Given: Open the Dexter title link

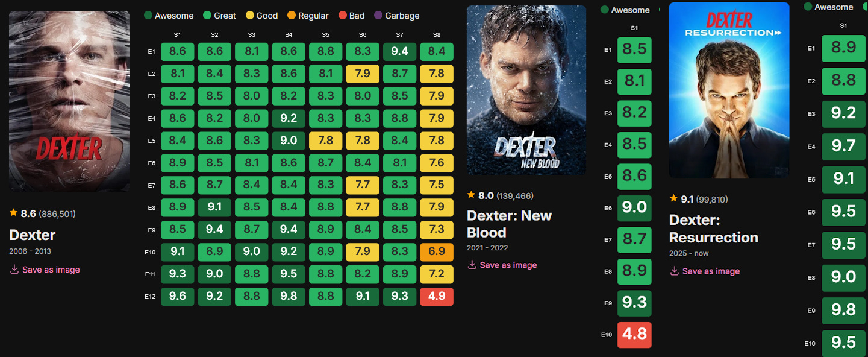Looking at the screenshot, I should pos(33,235).
